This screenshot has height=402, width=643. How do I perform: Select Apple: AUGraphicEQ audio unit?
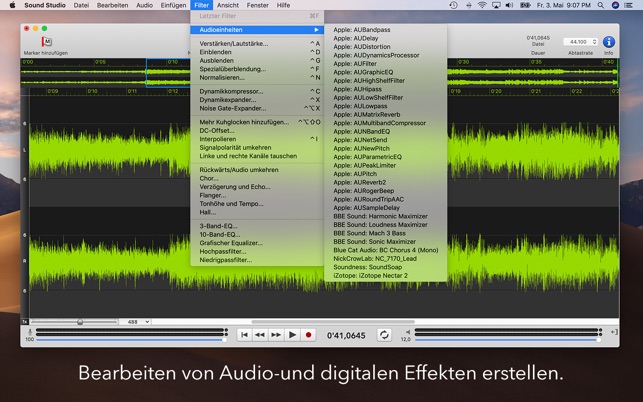[385, 72]
